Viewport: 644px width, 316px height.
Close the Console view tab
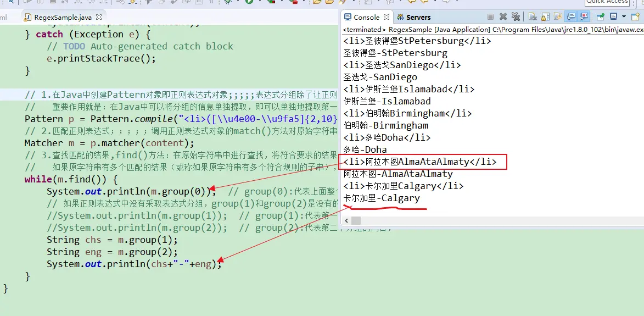tap(387, 17)
